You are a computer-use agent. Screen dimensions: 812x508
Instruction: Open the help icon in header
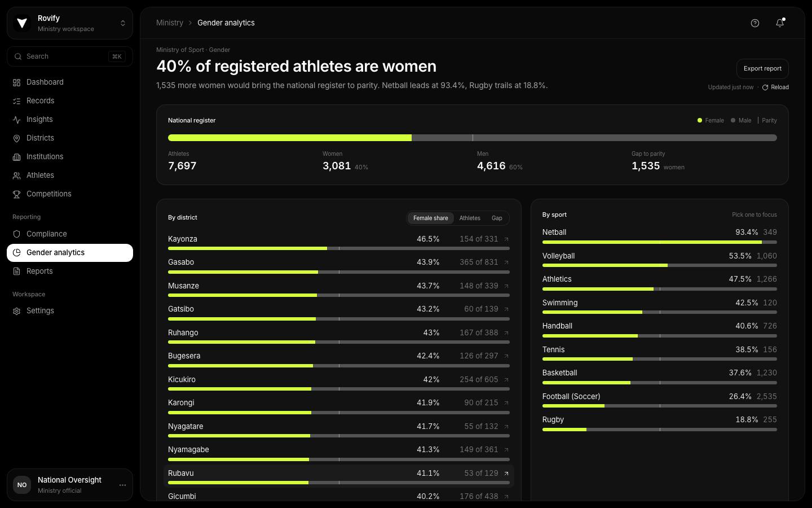[755, 23]
